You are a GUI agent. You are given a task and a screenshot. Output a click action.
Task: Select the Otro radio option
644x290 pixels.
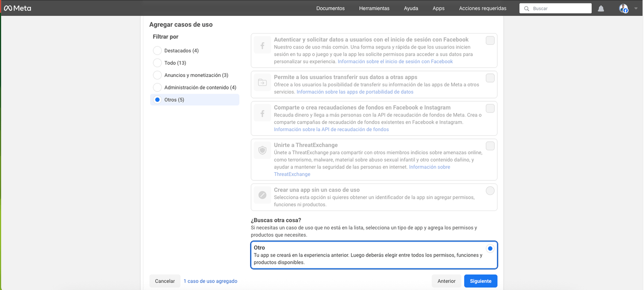[x=490, y=249]
